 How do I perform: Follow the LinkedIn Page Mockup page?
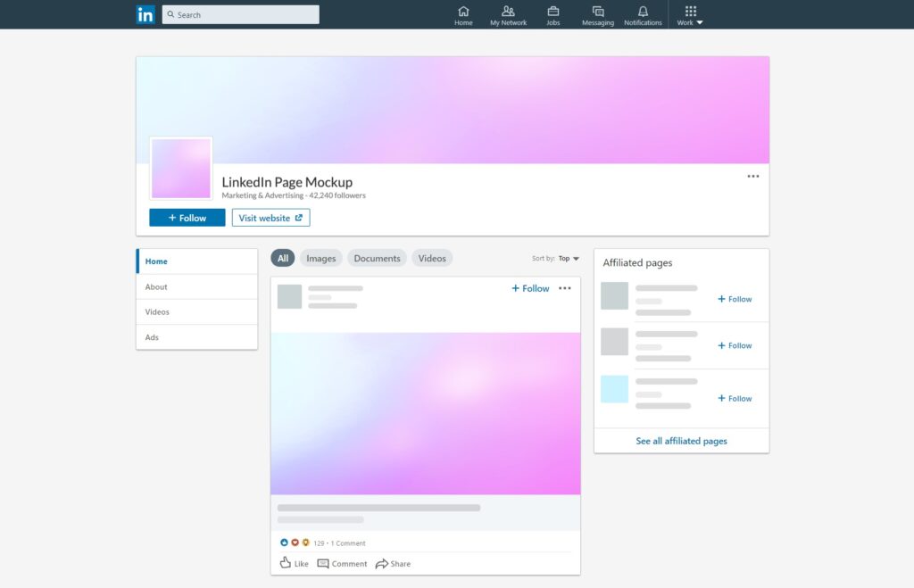[187, 218]
